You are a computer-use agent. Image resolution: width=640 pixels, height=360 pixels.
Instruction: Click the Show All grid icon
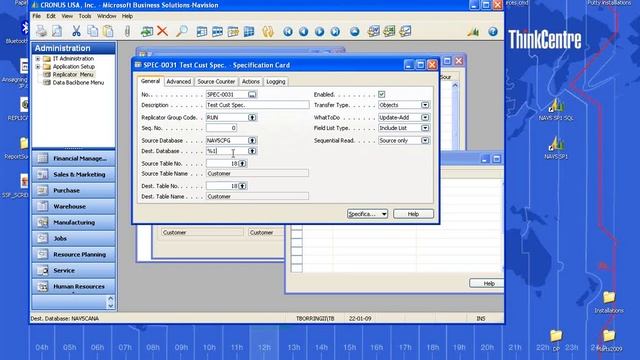tap(249, 31)
